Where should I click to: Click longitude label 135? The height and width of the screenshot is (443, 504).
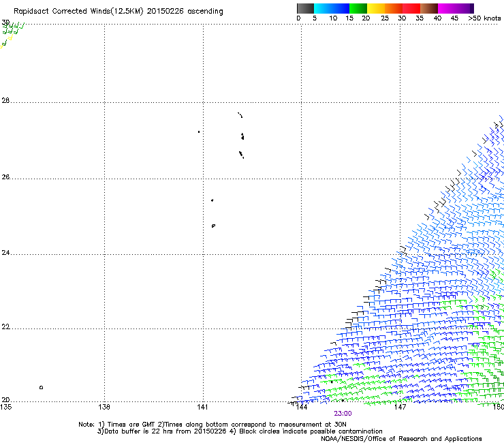[x=5, y=407]
